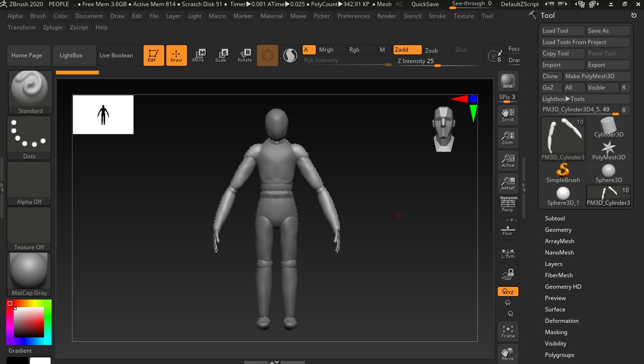
Task: Click the Frame mesh icon
Action: tap(508, 331)
